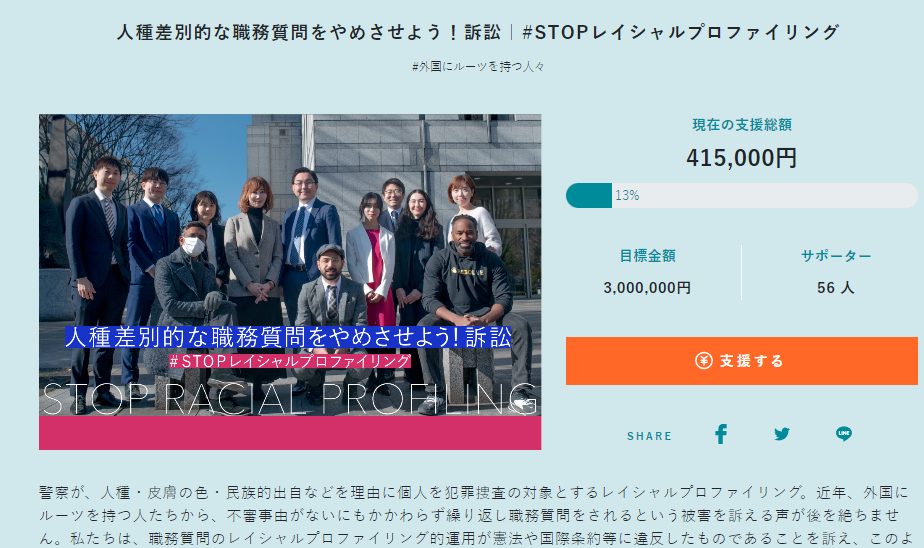Click the page title about 訴訟 lawsuit
This screenshot has height=548, width=924.
coord(478,32)
